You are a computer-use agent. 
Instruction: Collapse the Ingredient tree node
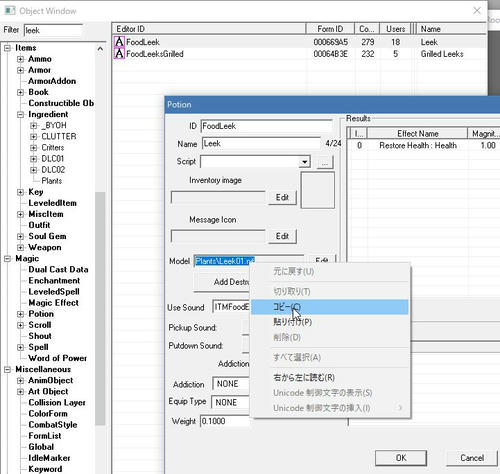(x=21, y=114)
